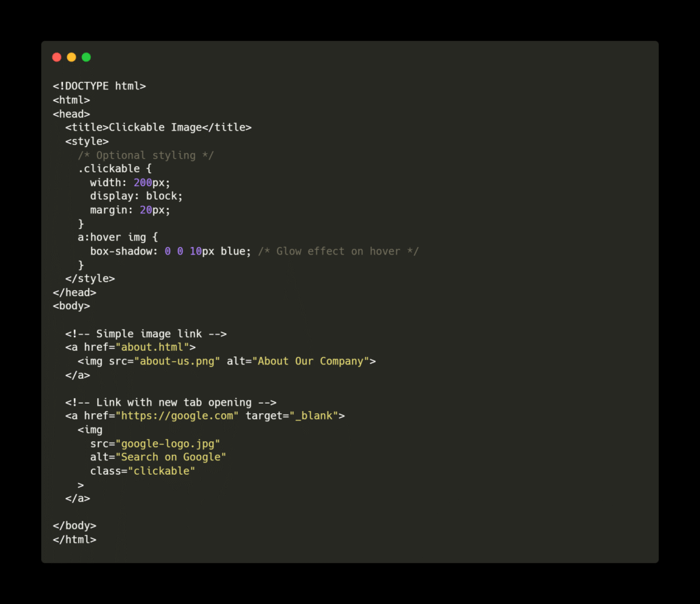Click the "about.html" href value
The height and width of the screenshot is (604, 700).
click(x=152, y=347)
